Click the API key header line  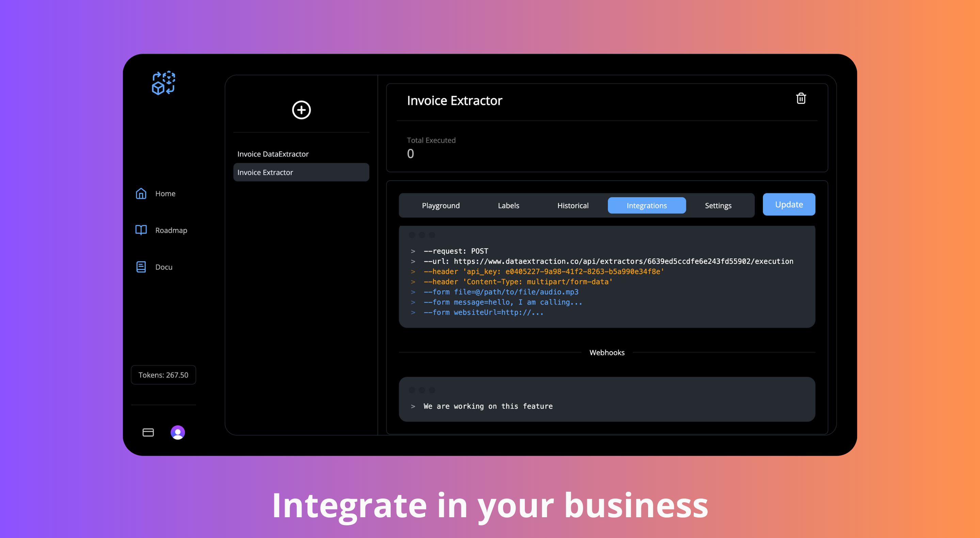click(544, 272)
